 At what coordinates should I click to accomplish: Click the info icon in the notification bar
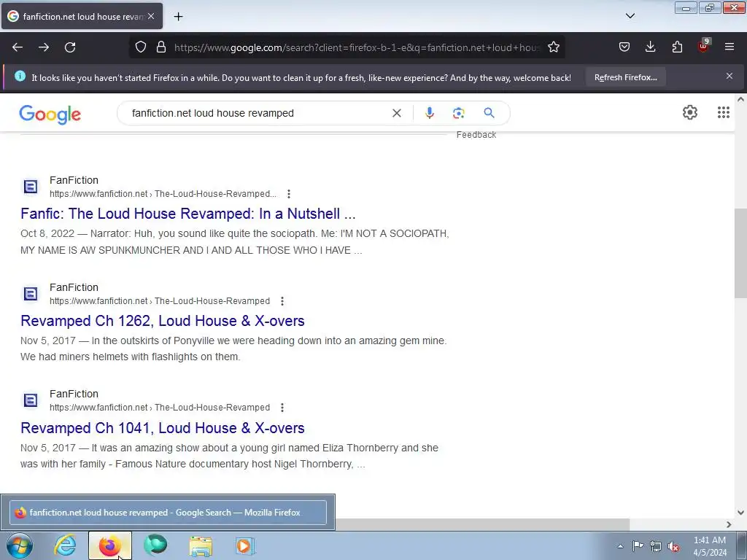tap(20, 76)
